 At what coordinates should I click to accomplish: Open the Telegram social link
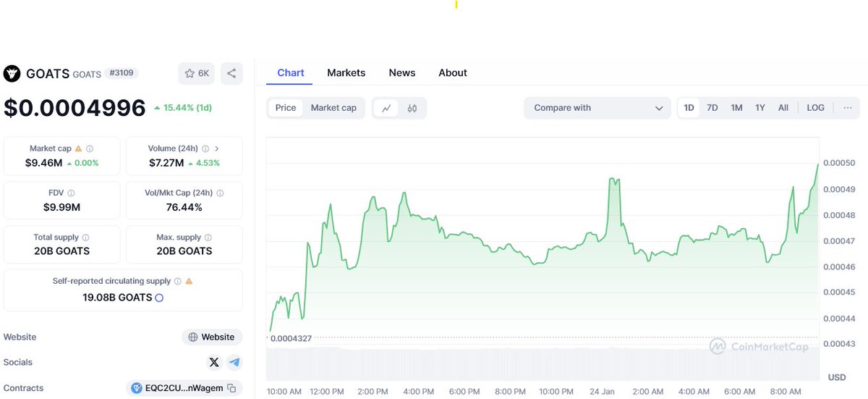click(234, 362)
